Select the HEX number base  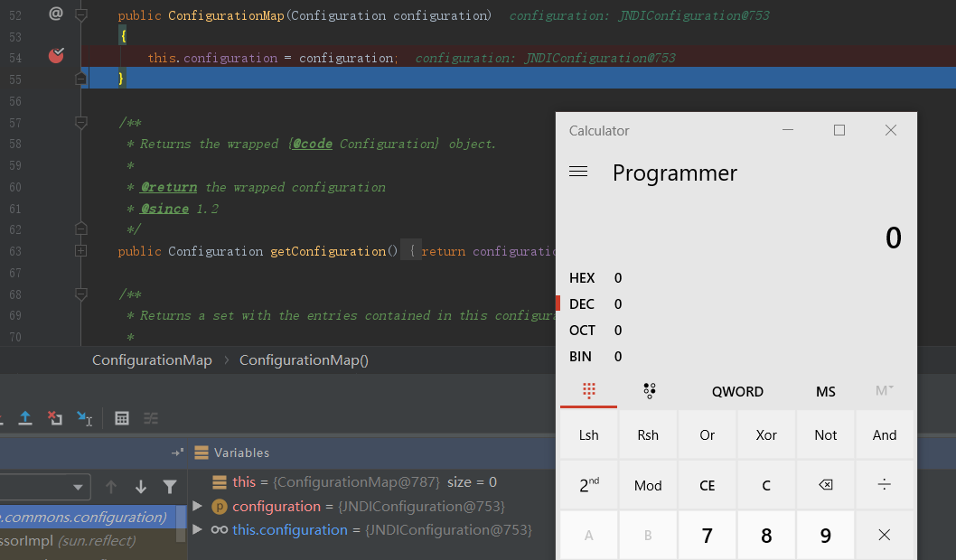point(583,278)
